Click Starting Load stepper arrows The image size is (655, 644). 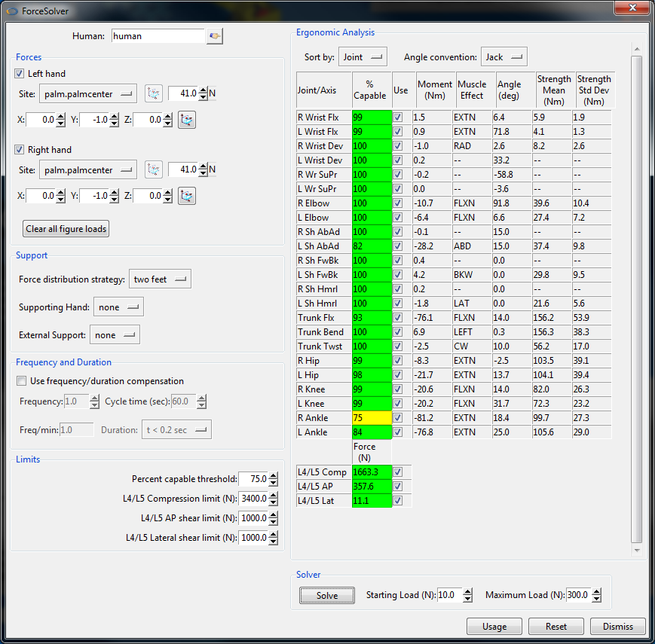click(468, 595)
